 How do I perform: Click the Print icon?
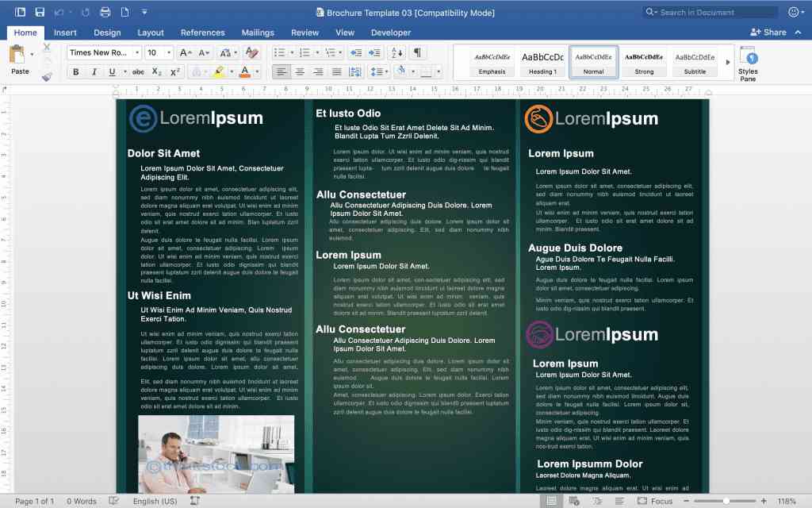click(x=106, y=12)
